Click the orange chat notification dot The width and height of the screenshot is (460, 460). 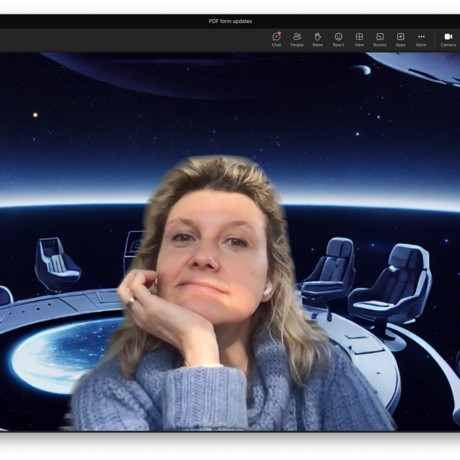pos(280,33)
